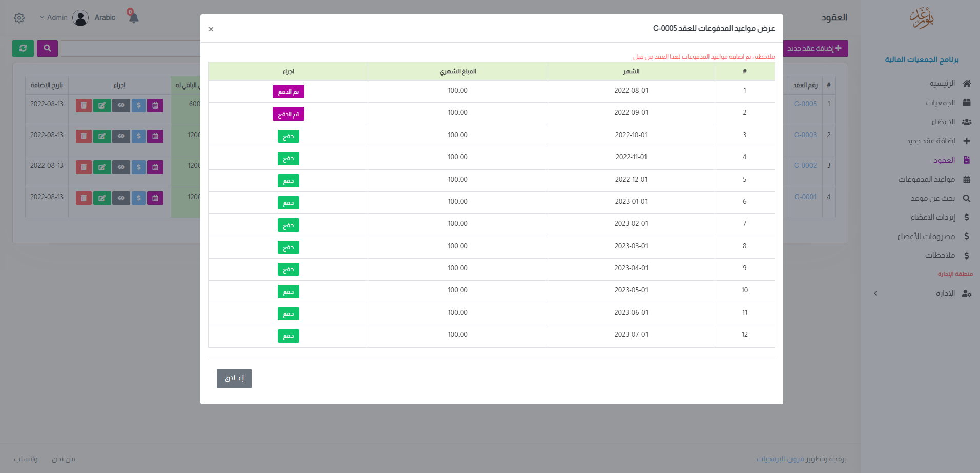Open calendar schedule icon in fourth contract row
The height and width of the screenshot is (473, 980).
pos(155,198)
